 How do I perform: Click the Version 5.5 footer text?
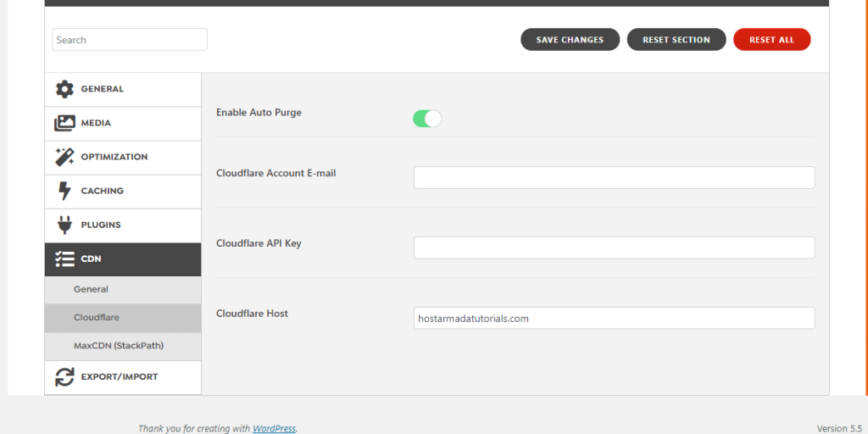[840, 428]
